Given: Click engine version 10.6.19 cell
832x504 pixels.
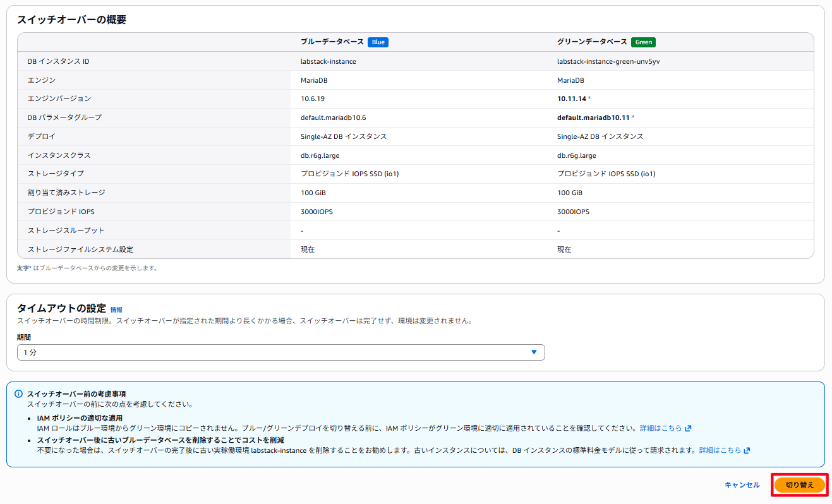Looking at the screenshot, I should pyautogui.click(x=313, y=99).
